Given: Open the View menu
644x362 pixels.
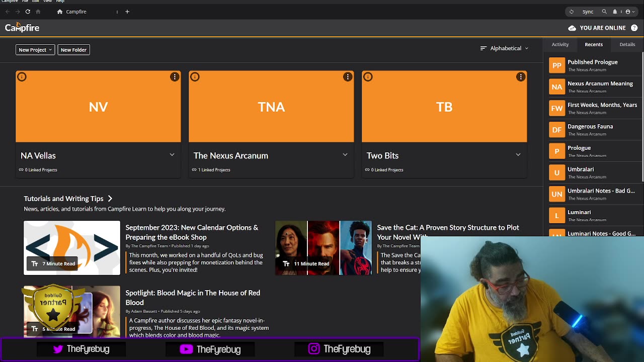Looking at the screenshot, I should click(47, 2).
